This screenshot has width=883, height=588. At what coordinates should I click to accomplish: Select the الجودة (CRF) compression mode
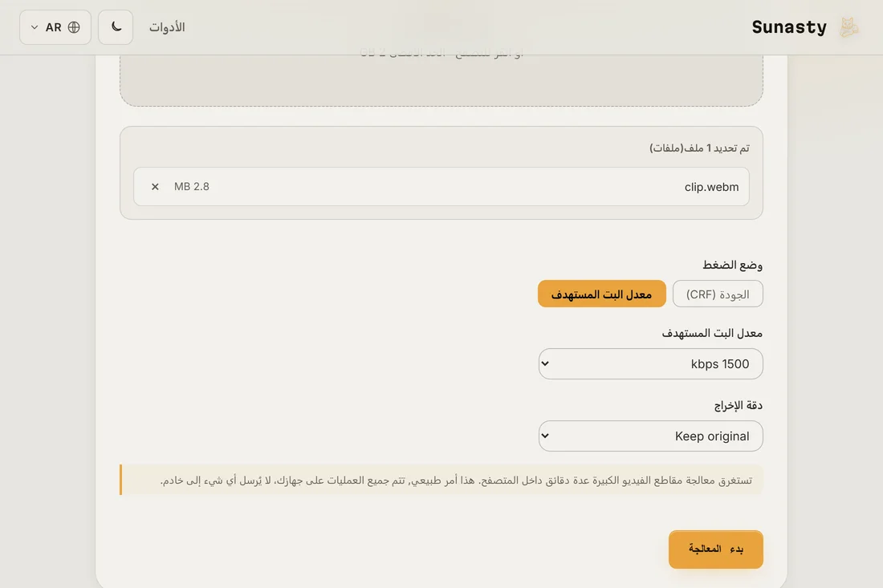[x=718, y=294]
